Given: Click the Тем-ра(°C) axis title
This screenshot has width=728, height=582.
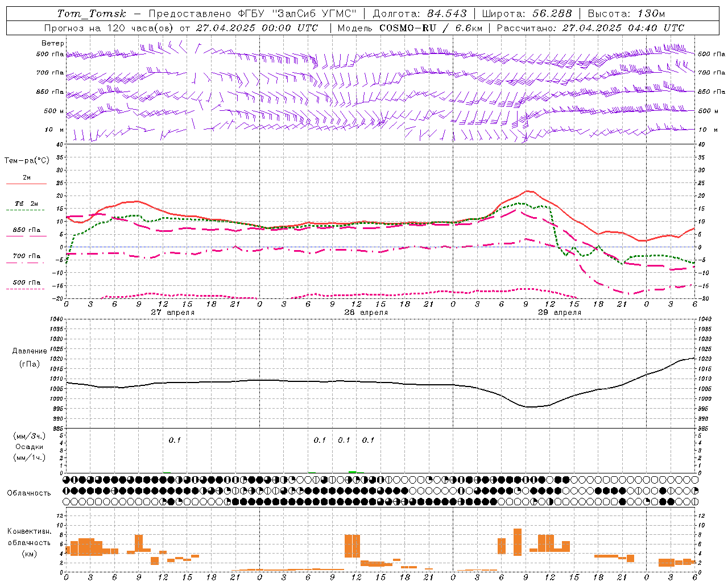Looking at the screenshot, I should click(27, 161).
